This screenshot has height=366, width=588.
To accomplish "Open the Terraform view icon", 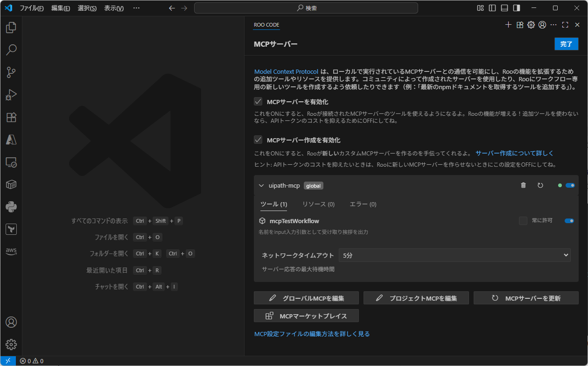I will 11,229.
